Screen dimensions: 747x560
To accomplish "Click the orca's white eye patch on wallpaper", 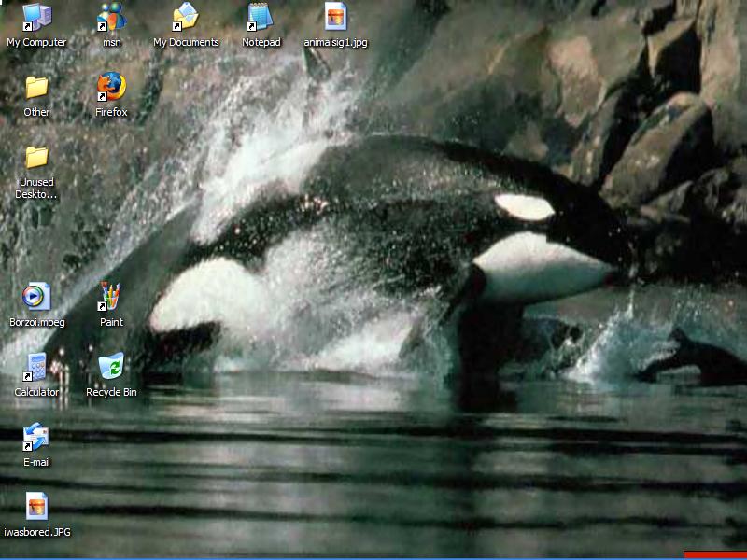I will click(524, 206).
